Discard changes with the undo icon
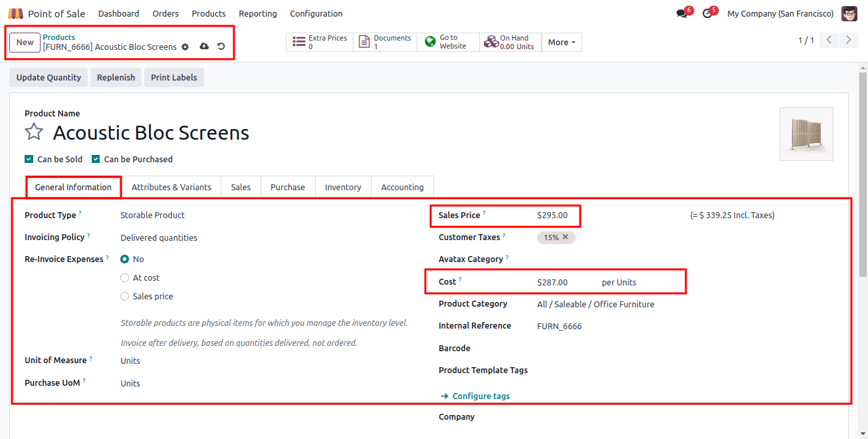 click(221, 47)
